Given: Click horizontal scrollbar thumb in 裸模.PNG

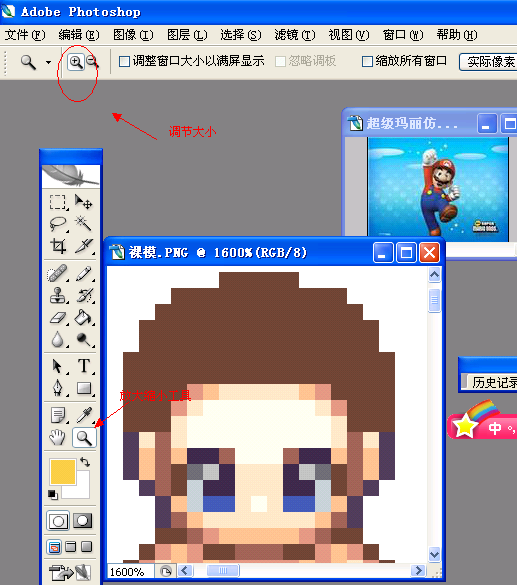Looking at the screenshot, I should tap(223, 570).
